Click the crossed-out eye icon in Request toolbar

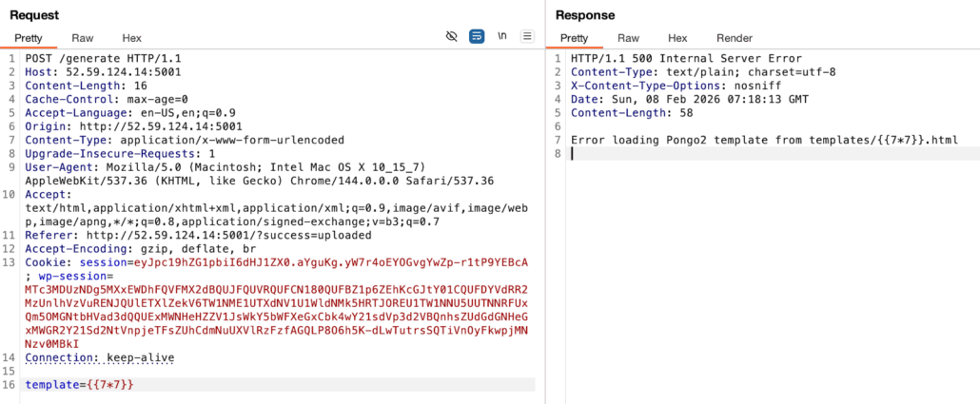pos(452,36)
